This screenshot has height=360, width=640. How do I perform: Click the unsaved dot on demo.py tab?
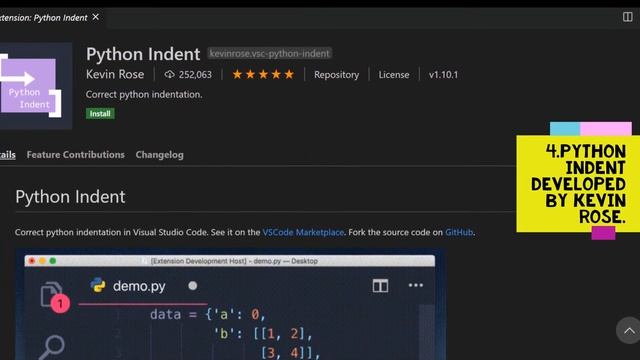[x=193, y=286]
